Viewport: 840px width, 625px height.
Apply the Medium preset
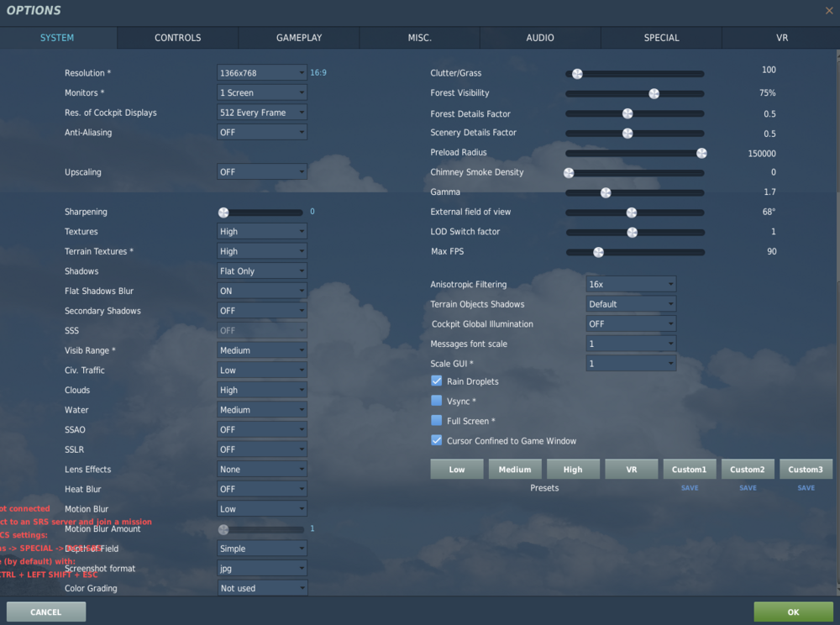click(x=515, y=469)
